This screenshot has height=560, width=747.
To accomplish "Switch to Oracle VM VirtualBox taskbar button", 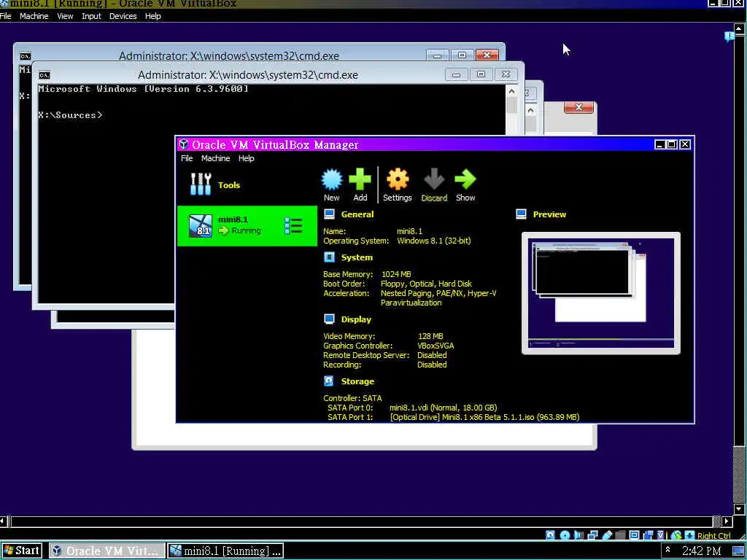I will [x=107, y=551].
